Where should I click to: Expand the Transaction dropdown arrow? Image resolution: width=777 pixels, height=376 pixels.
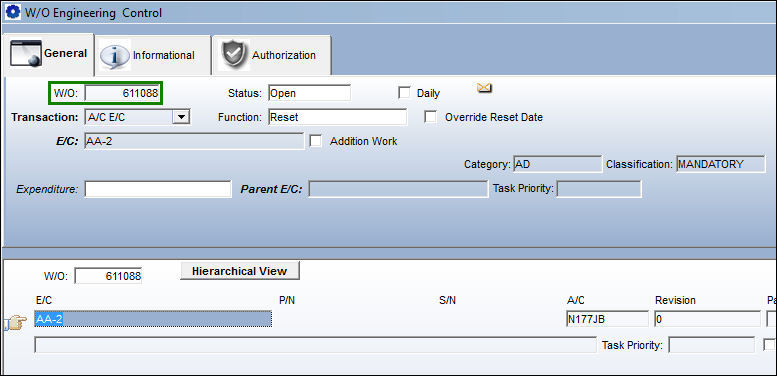click(181, 117)
